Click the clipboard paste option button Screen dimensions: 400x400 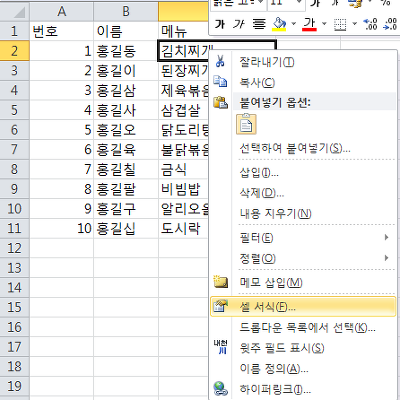pos(246,124)
